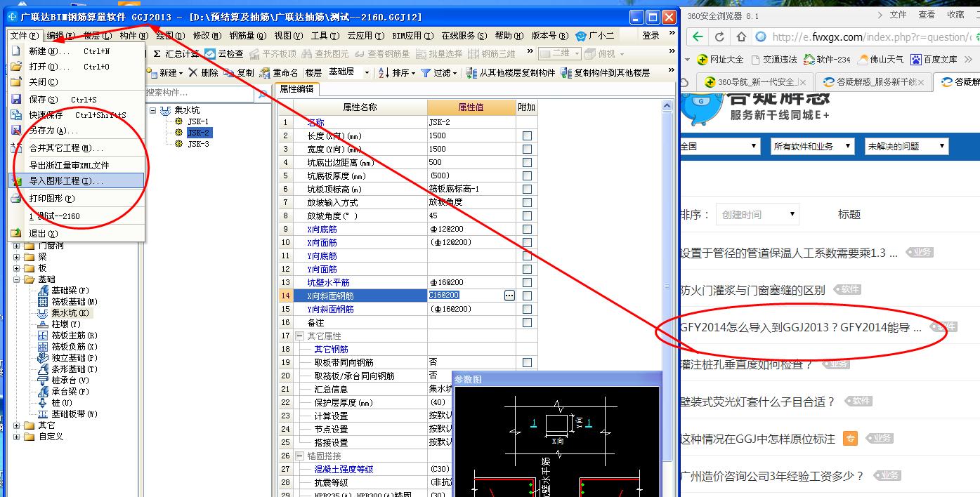Expand 自定义 folder in module tree
Image resolution: width=980 pixels, height=497 pixels.
click(17, 437)
